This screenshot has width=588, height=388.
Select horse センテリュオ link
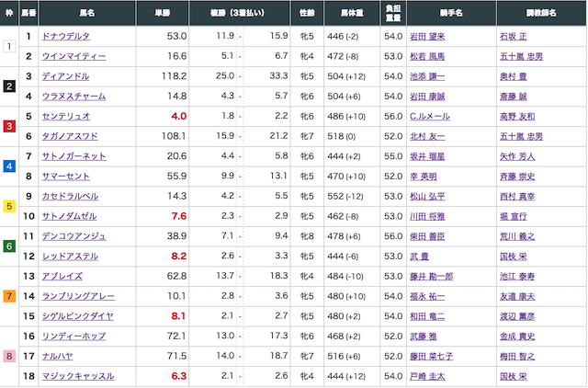point(65,117)
